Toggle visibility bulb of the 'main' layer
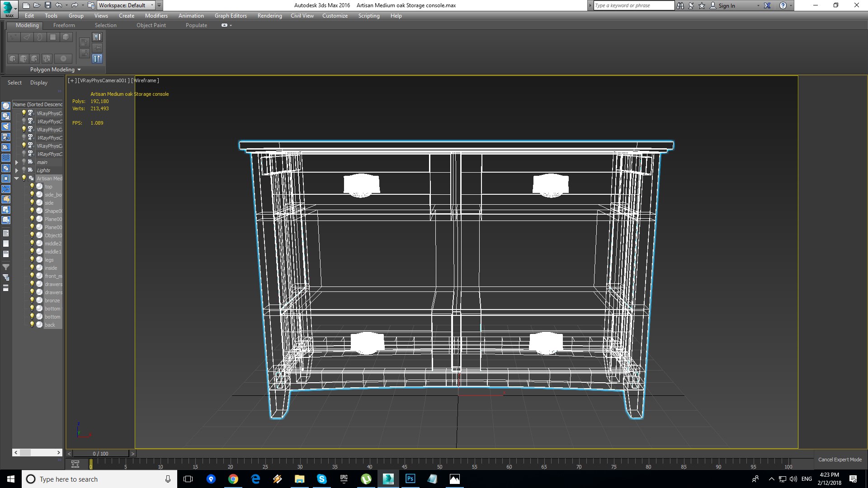This screenshot has width=868, height=488. click(24, 162)
